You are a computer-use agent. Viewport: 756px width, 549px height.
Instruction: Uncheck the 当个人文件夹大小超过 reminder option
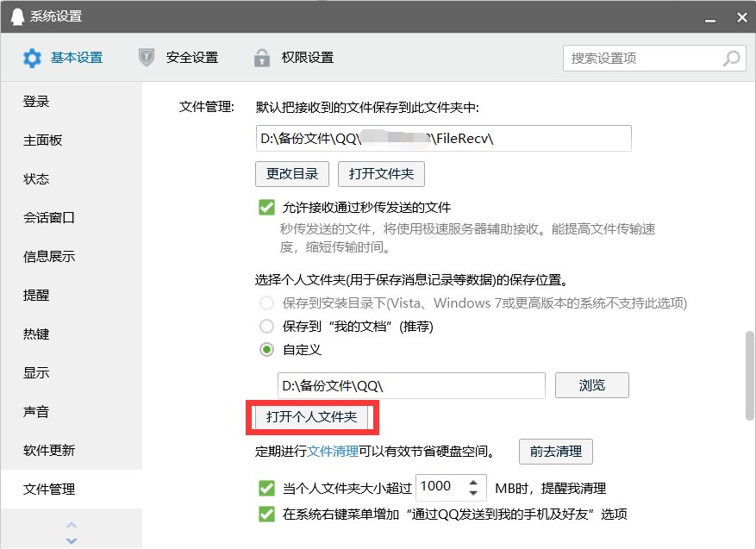(267, 488)
